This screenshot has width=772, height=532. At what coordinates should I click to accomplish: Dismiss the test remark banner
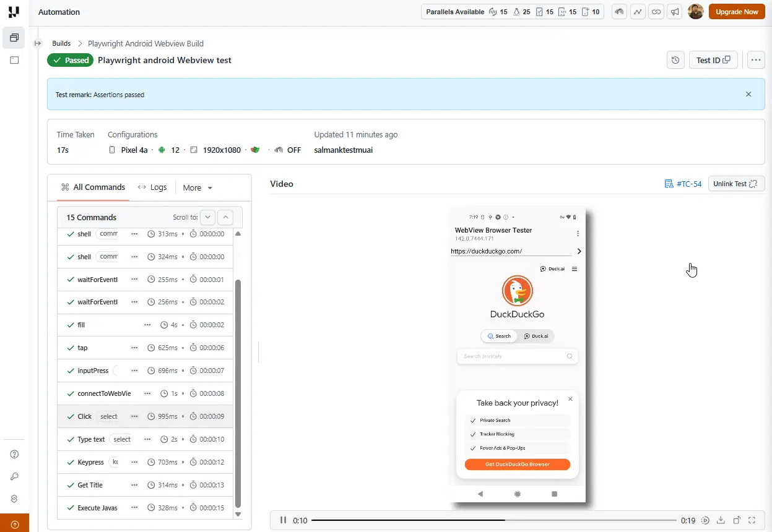click(x=748, y=95)
